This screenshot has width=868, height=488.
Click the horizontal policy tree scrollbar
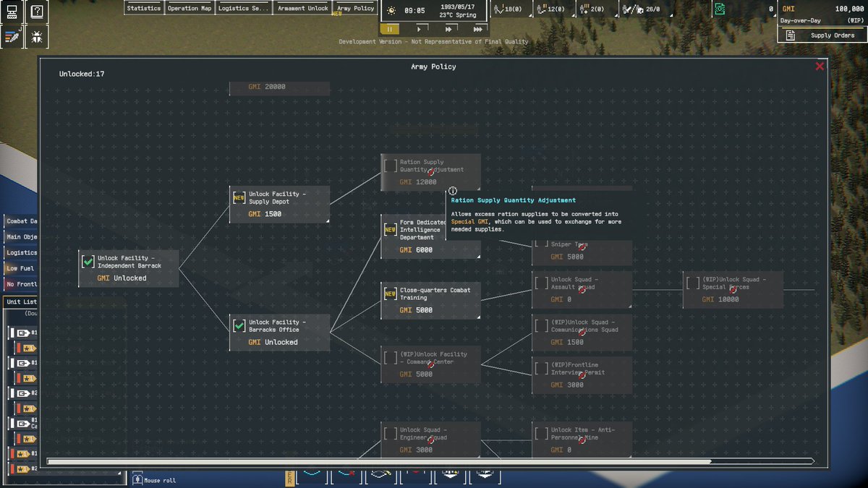(x=379, y=461)
